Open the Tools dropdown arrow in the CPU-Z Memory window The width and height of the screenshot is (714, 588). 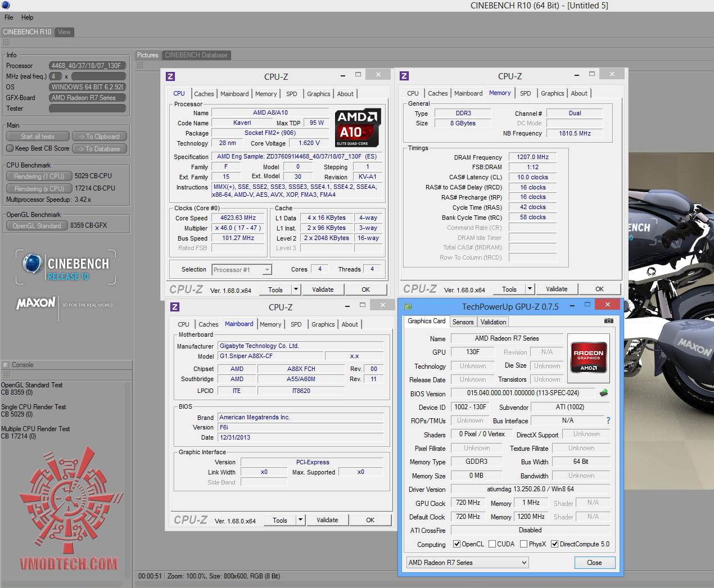pyautogui.click(x=529, y=289)
